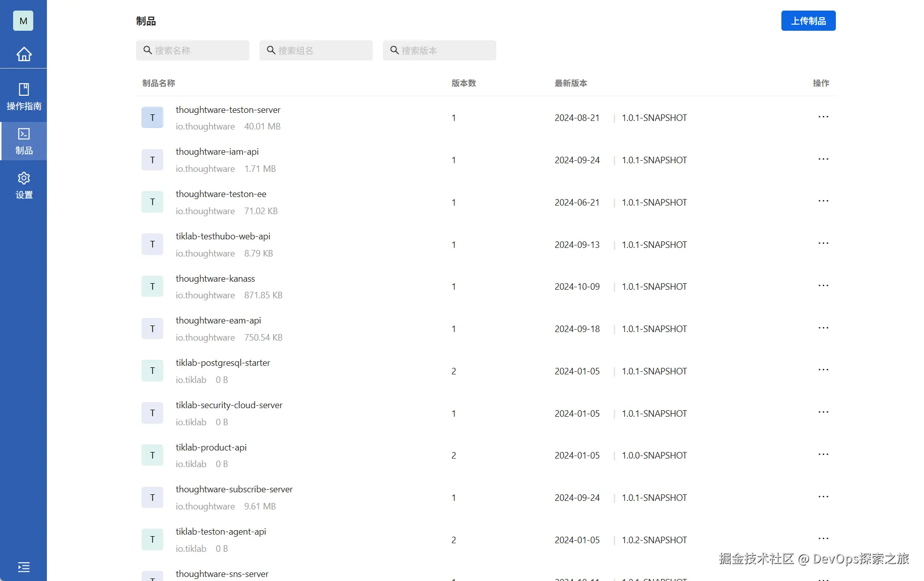Open actions menu for thoughtware-iam-api
The width and height of the screenshot is (924, 581).
pyautogui.click(x=823, y=159)
